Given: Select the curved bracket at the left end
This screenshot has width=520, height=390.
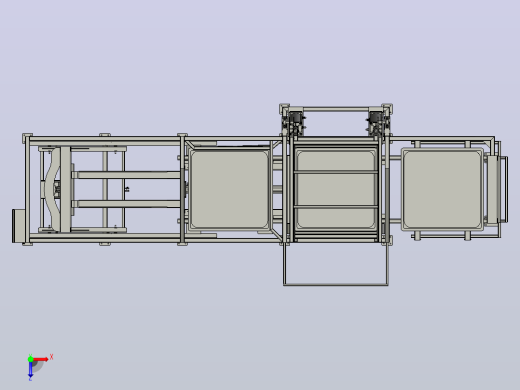Looking at the screenshot, I should point(52,189).
